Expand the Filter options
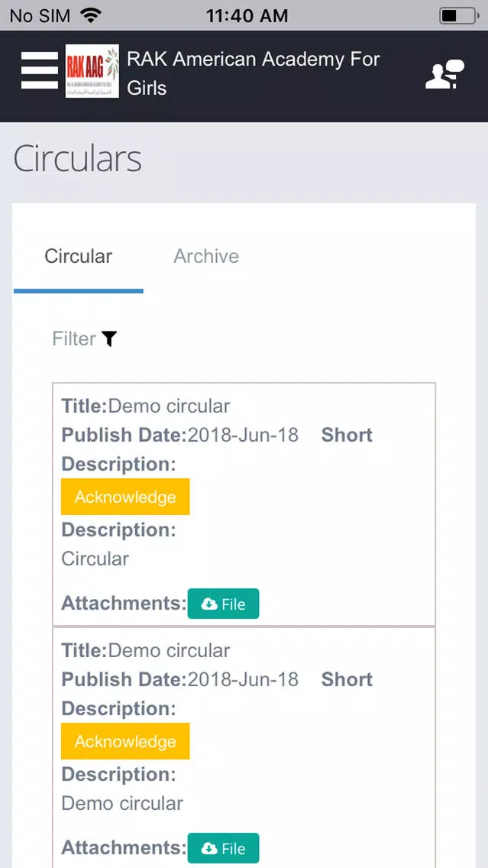Viewport: 488px width, 868px height. tap(85, 338)
